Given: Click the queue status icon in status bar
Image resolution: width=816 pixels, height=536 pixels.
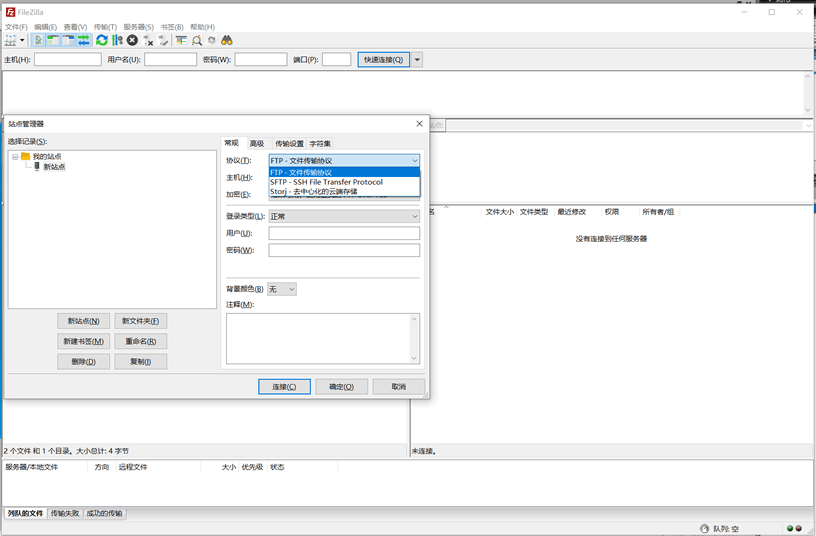Looking at the screenshot, I should tap(704, 528).
